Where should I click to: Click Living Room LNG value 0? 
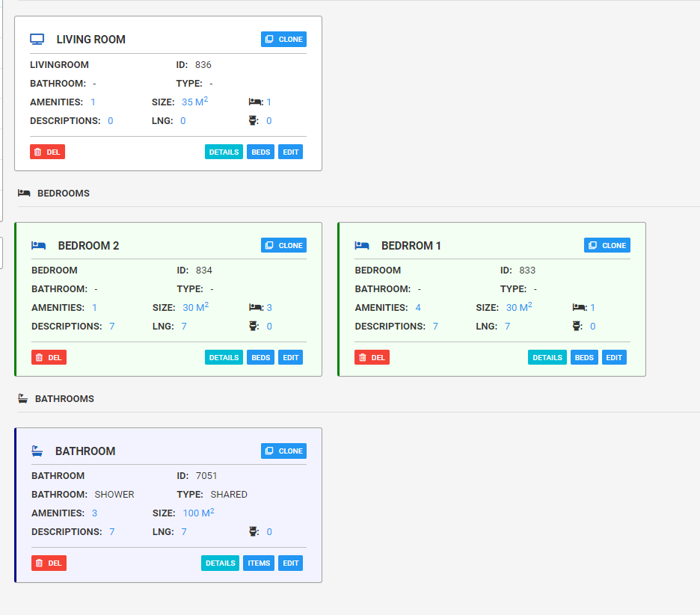point(183,121)
